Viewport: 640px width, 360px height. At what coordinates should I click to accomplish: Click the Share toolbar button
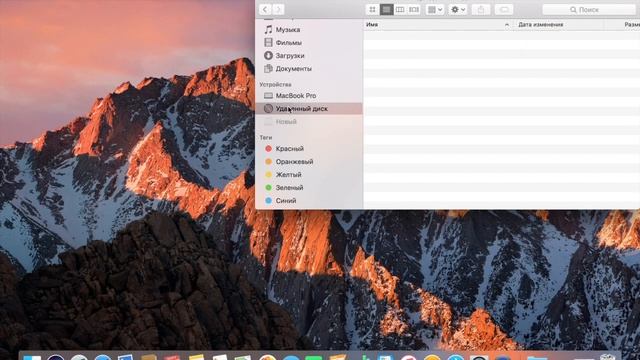[481, 9]
